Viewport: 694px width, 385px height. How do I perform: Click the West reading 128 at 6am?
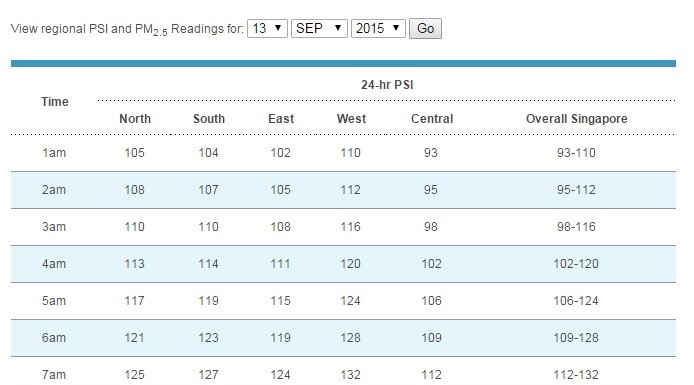tap(351, 338)
